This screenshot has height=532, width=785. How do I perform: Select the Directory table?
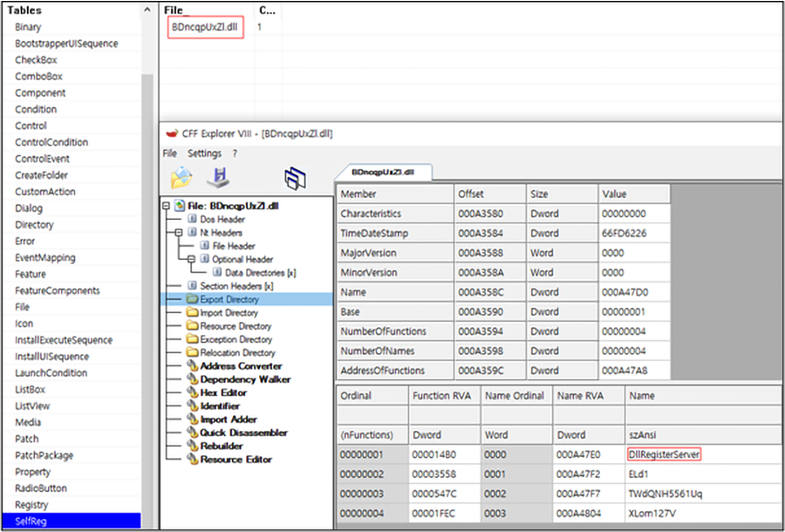click(x=72, y=225)
